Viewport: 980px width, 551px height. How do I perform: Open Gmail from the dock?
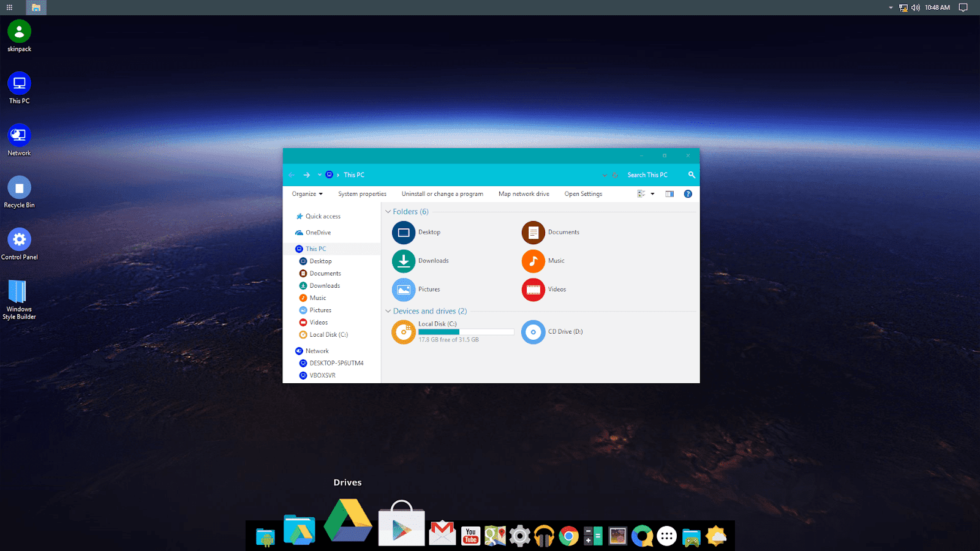[442, 534]
